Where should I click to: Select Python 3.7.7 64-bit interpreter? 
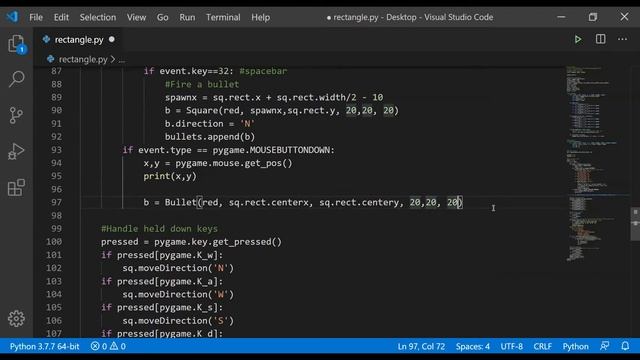pos(44,347)
